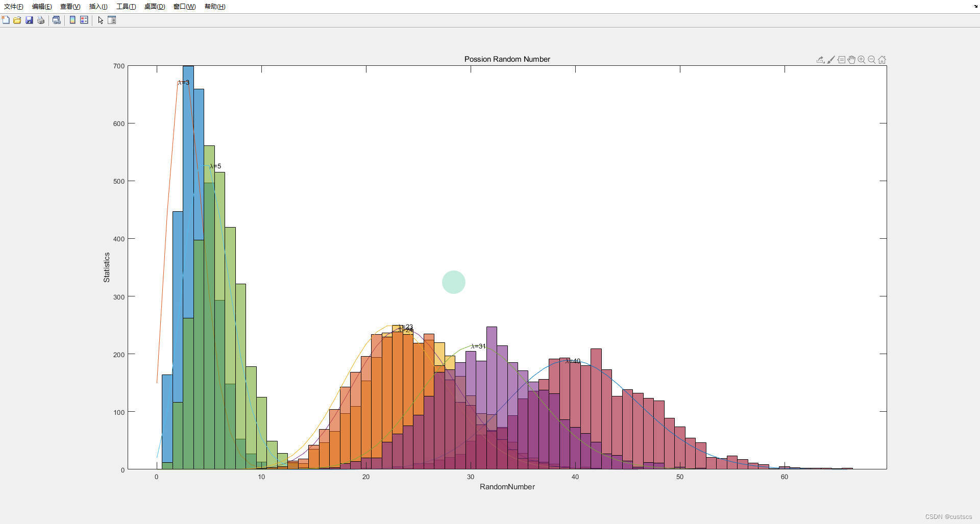Image resolution: width=980 pixels, height=524 pixels.
Task: Click the λ=3 curve annotation
Action: coord(184,83)
